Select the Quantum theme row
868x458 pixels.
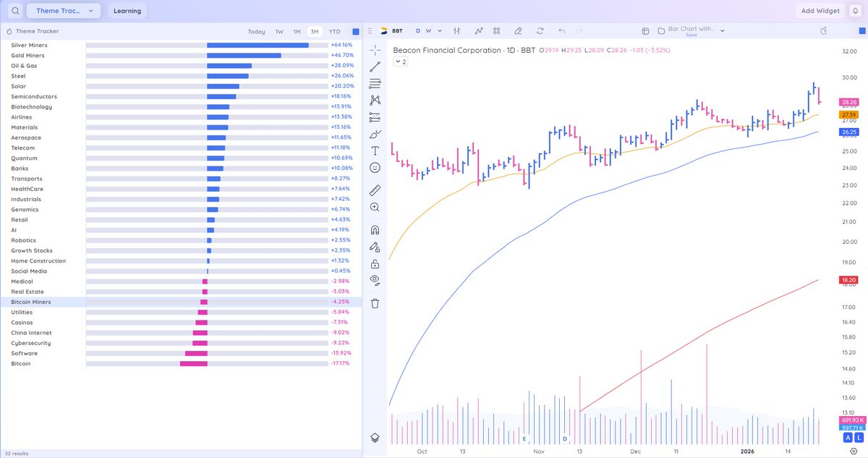182,158
